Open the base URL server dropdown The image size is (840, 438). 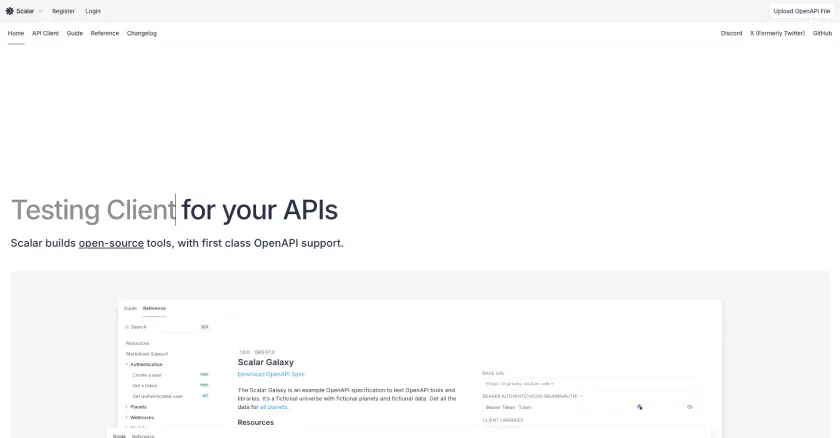click(x=520, y=384)
